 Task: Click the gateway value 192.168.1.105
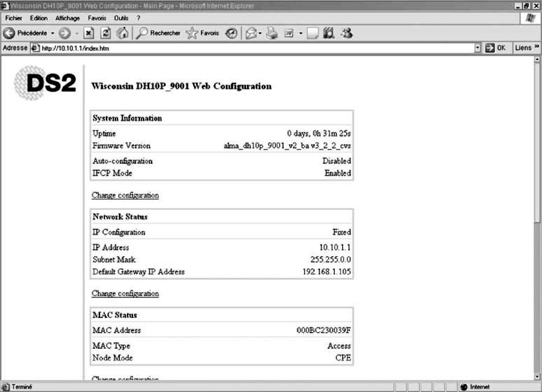[327, 271]
